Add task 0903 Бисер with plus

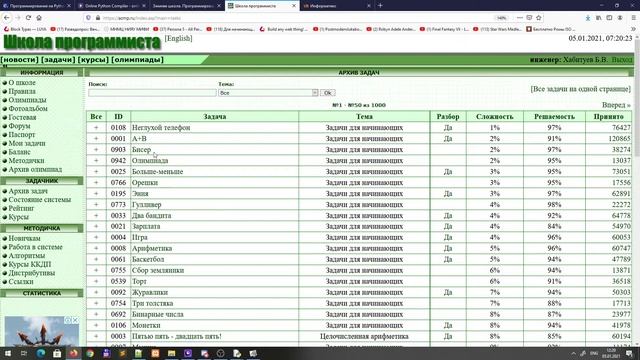coord(96,150)
